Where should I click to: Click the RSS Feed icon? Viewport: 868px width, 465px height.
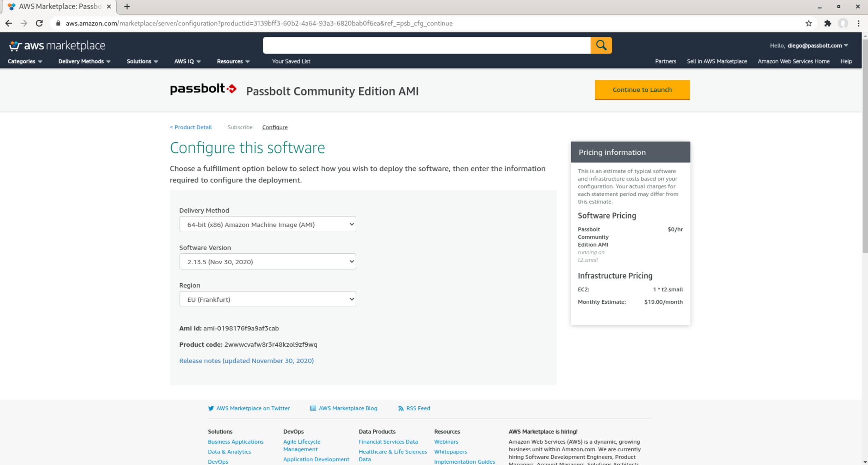point(401,408)
